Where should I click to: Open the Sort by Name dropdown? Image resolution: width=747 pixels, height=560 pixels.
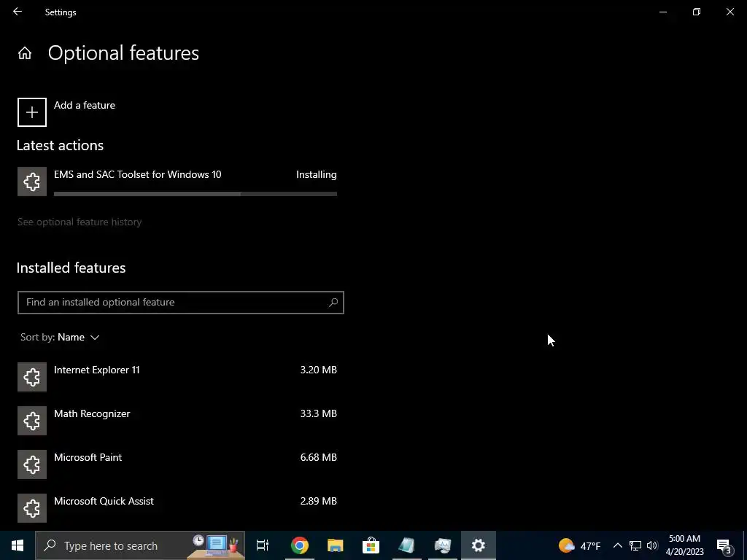(60, 337)
